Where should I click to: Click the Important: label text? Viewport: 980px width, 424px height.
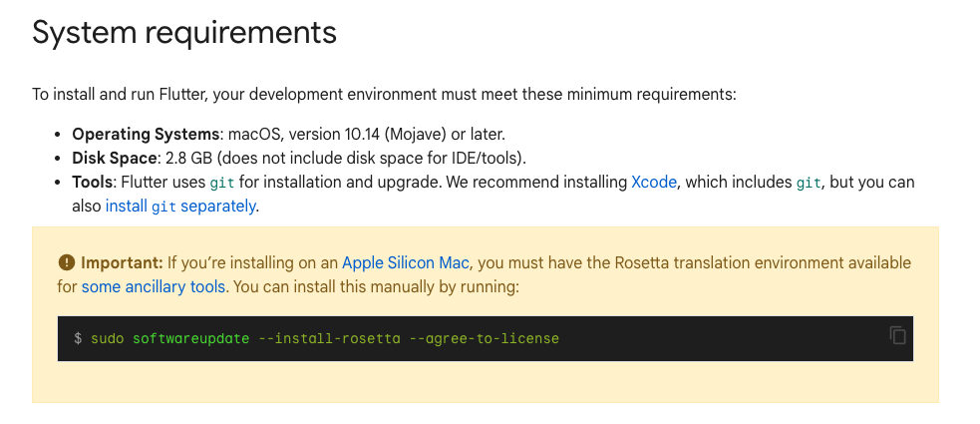point(122,262)
